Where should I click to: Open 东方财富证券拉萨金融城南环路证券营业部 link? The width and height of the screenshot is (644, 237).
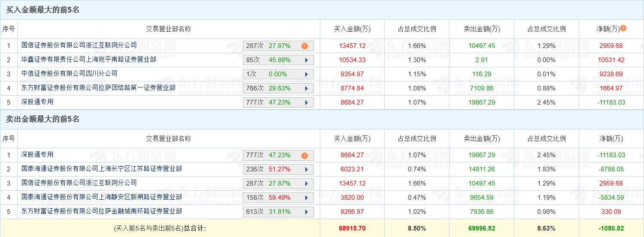click(x=102, y=211)
